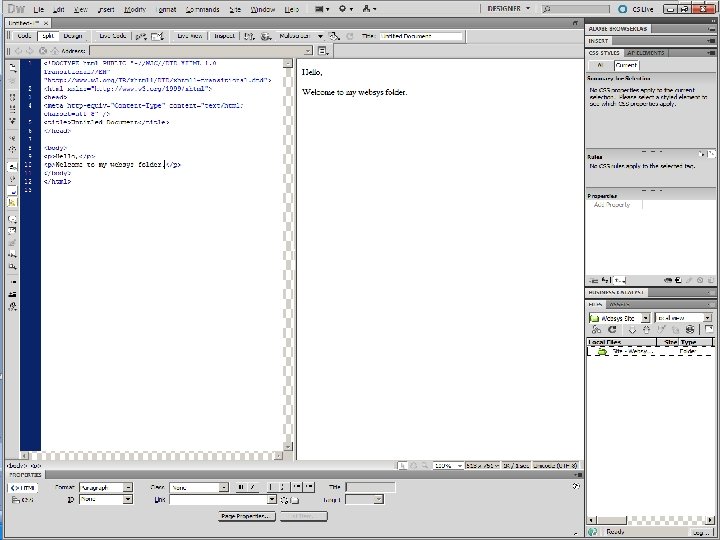Image resolution: width=720 pixels, height=540 pixels.
Task: Open the Layout icon menu in title bar
Action: pyautogui.click(x=322, y=9)
